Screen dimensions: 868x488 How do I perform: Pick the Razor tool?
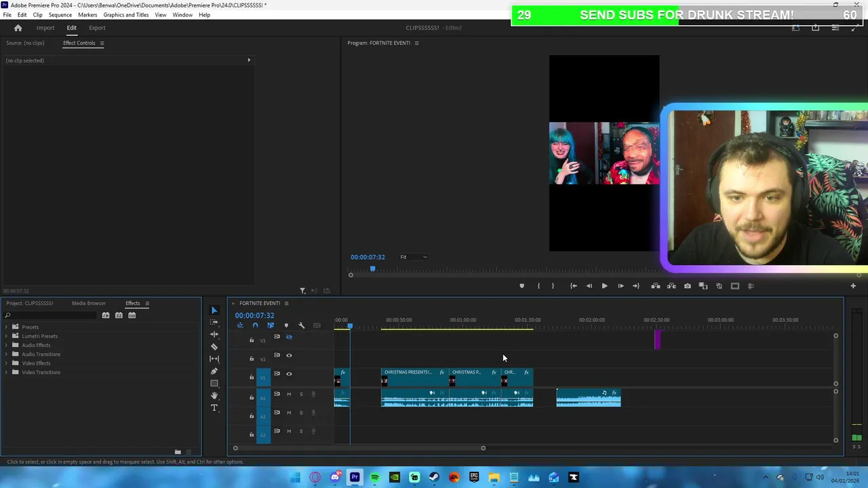coord(214,347)
